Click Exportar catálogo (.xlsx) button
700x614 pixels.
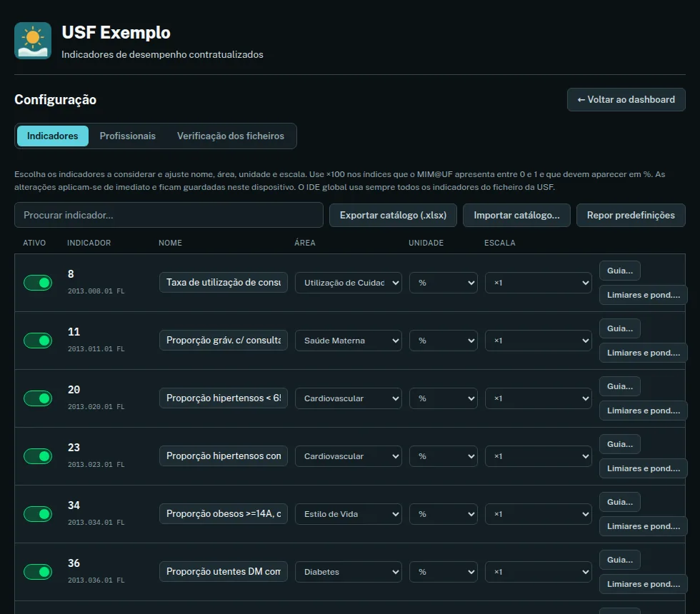[393, 215]
